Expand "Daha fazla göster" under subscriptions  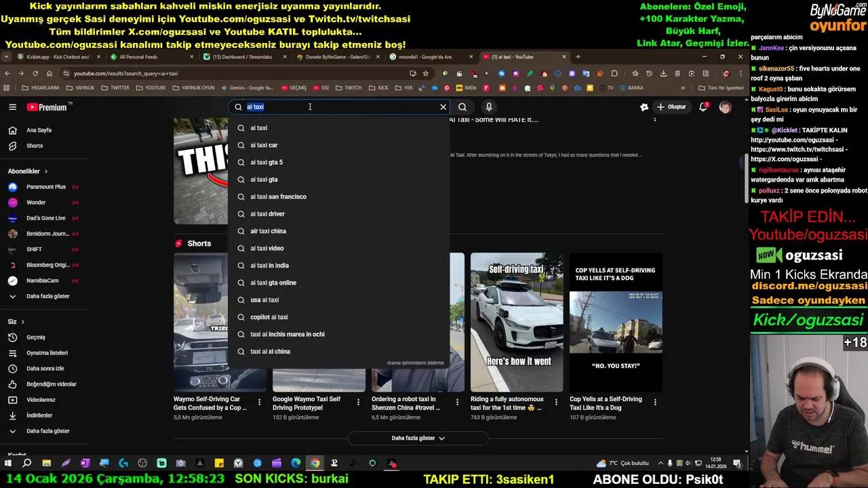[x=47, y=296]
